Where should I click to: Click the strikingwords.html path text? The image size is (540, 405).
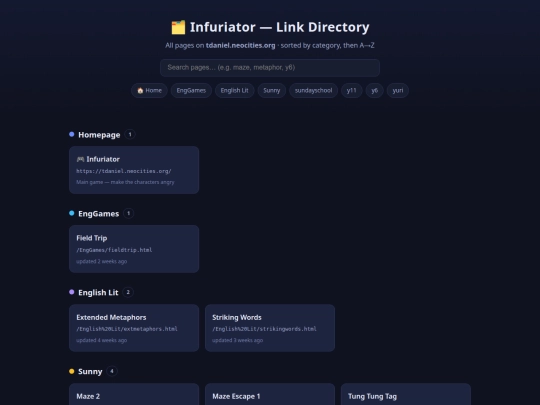pyautogui.click(x=264, y=329)
